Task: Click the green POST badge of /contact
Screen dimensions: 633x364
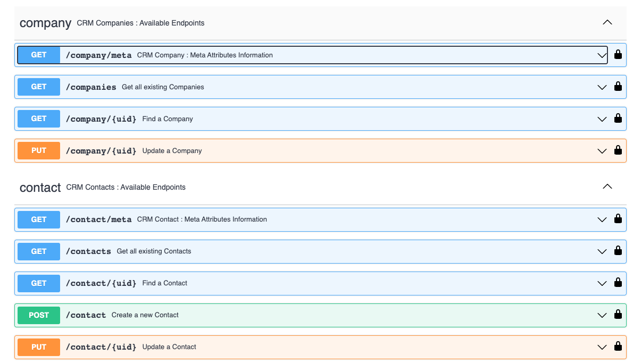Action: coord(39,315)
